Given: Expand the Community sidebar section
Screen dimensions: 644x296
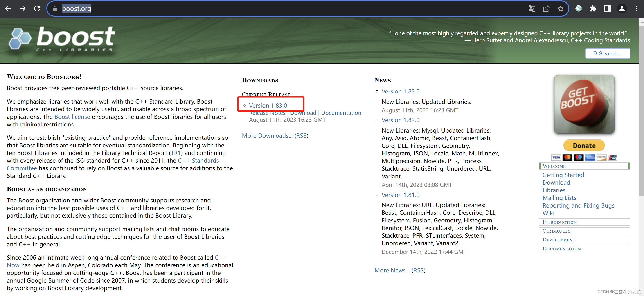Looking at the screenshot, I should (556, 231).
